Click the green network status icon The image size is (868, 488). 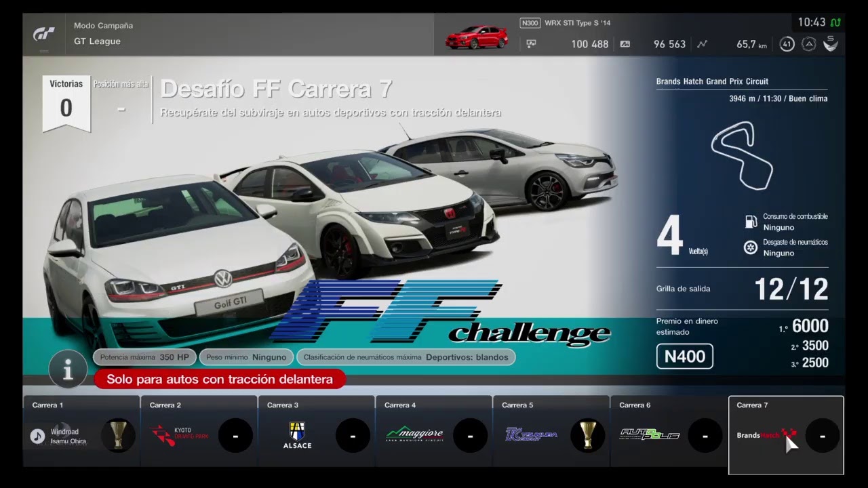click(x=835, y=22)
